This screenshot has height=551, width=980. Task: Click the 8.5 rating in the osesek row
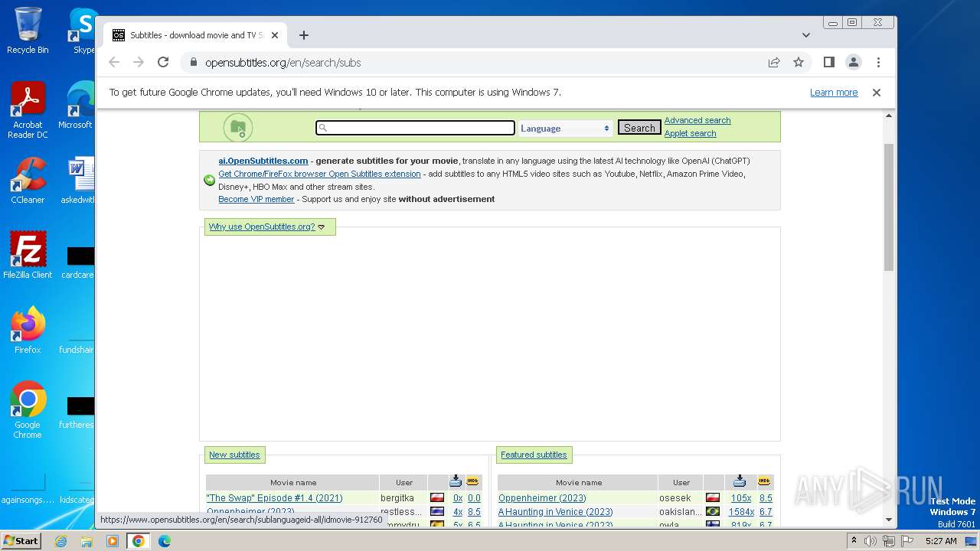point(766,498)
